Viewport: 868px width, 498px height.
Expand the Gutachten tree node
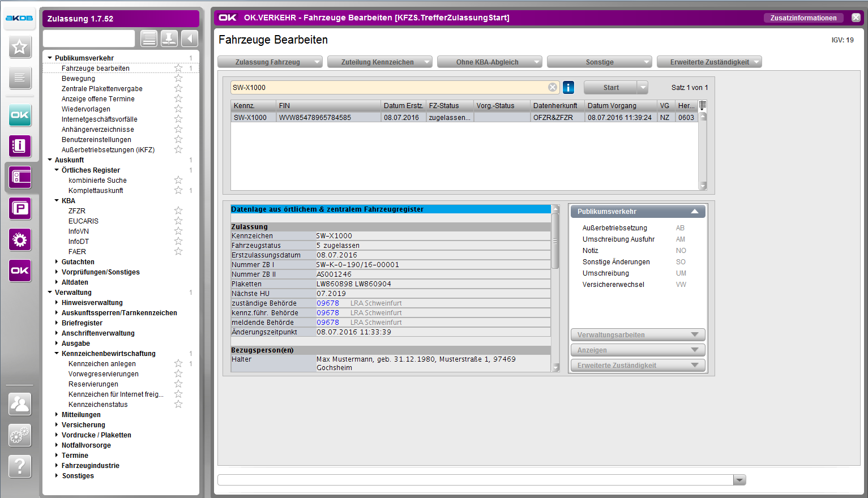(57, 262)
